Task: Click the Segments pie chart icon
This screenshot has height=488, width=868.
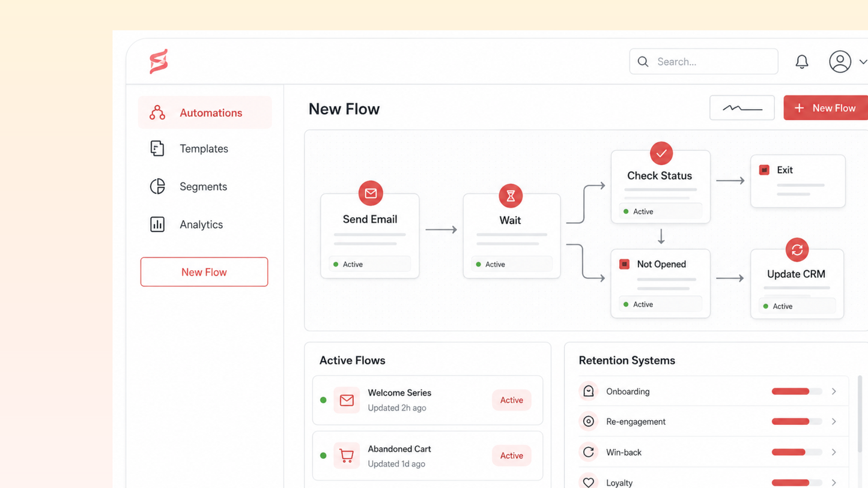Action: (157, 186)
